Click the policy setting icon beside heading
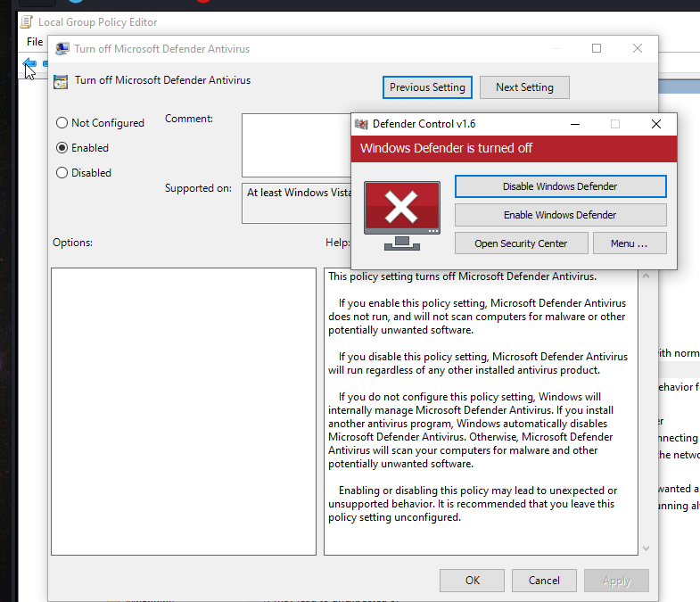This screenshot has height=602, width=700. pyautogui.click(x=61, y=82)
